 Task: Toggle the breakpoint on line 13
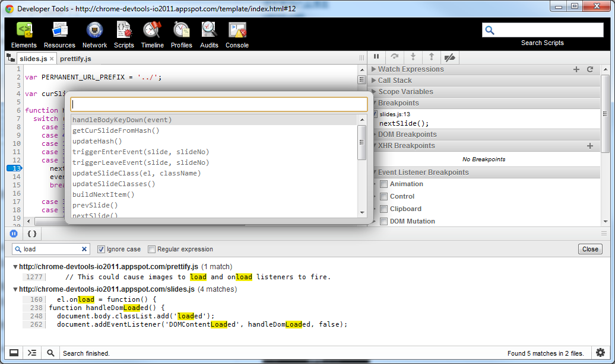[14, 168]
